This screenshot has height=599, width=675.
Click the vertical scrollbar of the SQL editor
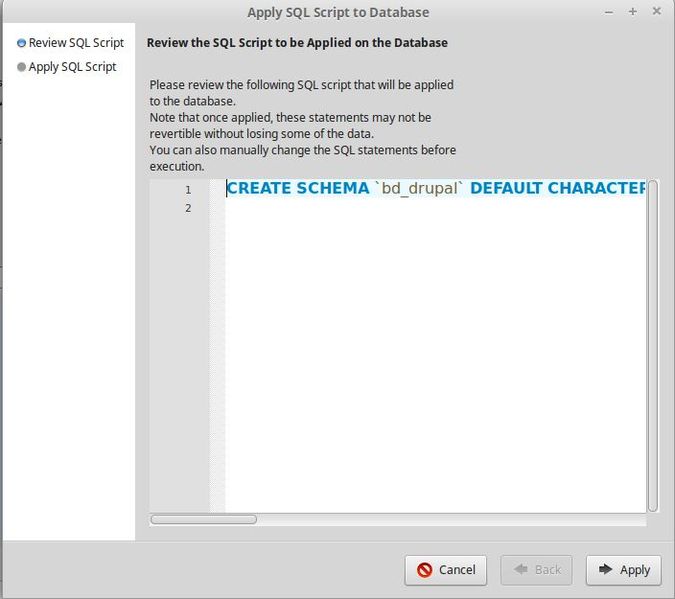653,346
